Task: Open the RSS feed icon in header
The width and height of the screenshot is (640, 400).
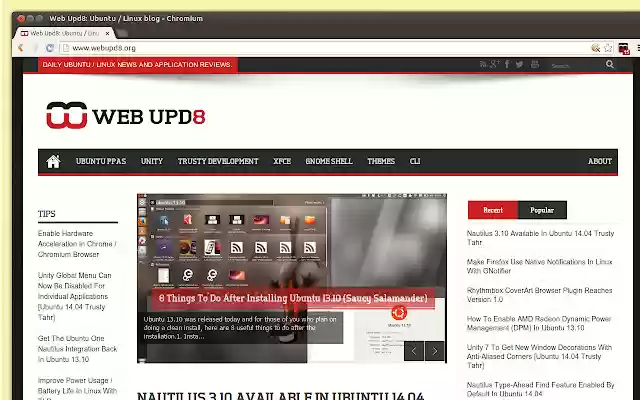Action: click(483, 64)
